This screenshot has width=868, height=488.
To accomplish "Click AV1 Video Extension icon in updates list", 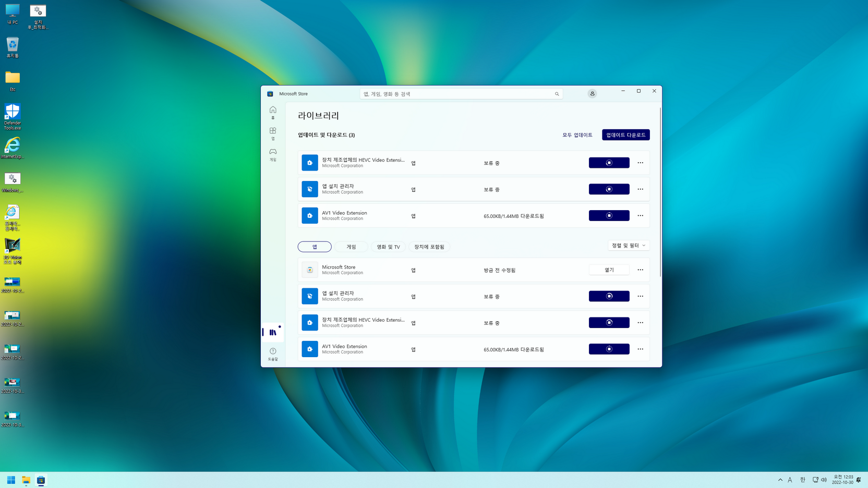I will click(x=310, y=215).
